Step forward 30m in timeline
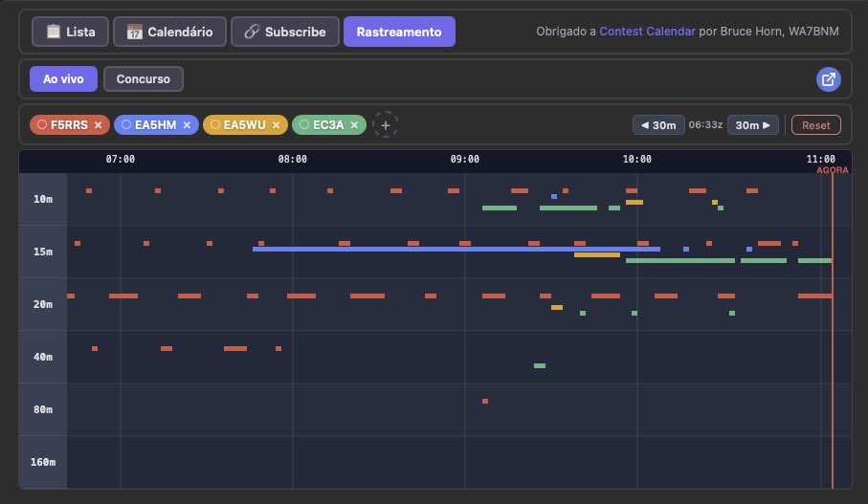The height and width of the screenshot is (504, 868). point(753,125)
